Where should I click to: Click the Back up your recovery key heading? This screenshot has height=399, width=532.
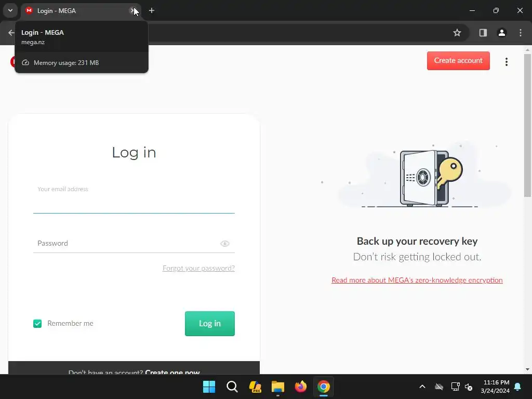click(x=417, y=241)
